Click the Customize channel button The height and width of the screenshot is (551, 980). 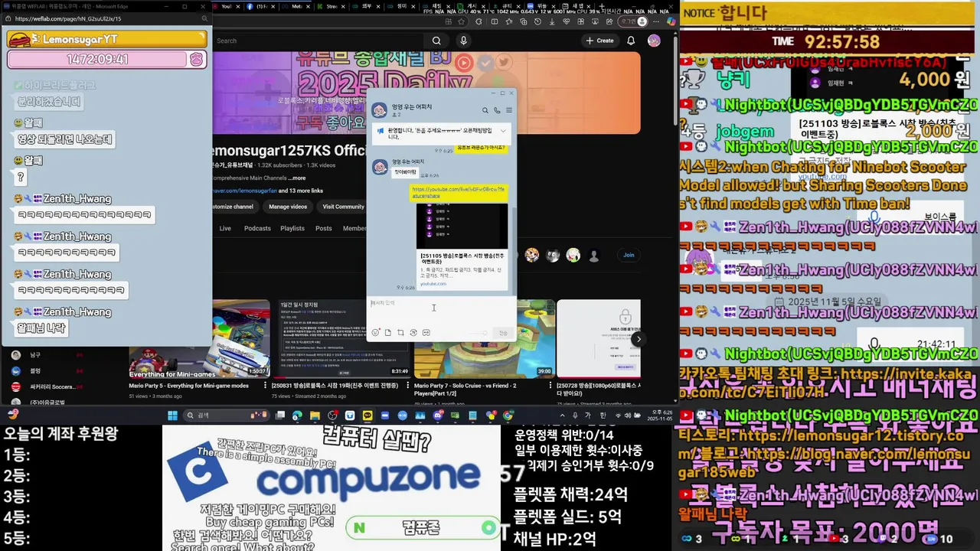[235, 207]
